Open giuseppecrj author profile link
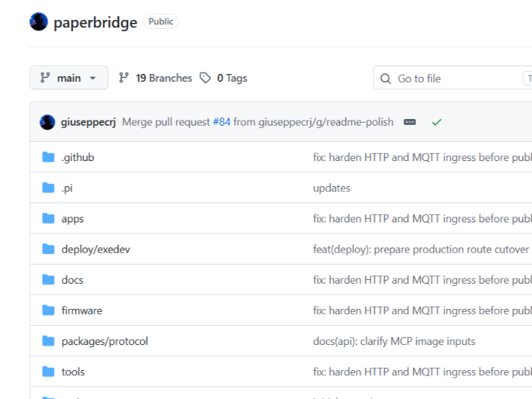 [88, 122]
